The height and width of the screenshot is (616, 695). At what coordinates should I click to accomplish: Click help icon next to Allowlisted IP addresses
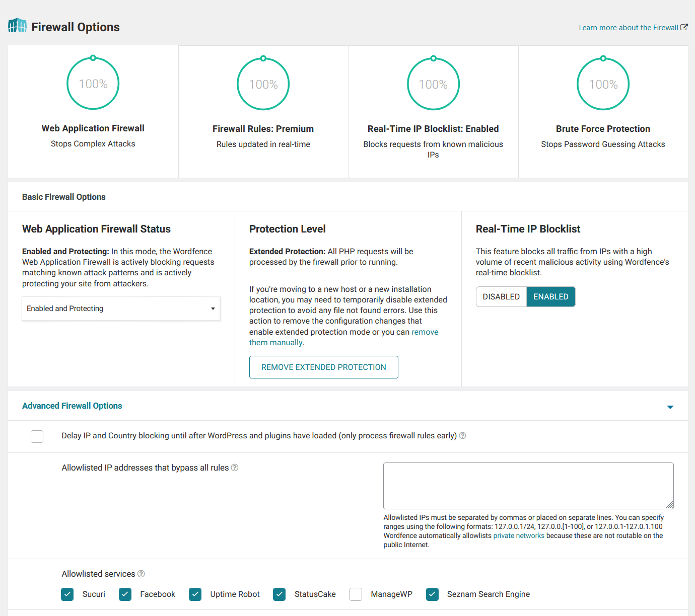pyautogui.click(x=235, y=468)
